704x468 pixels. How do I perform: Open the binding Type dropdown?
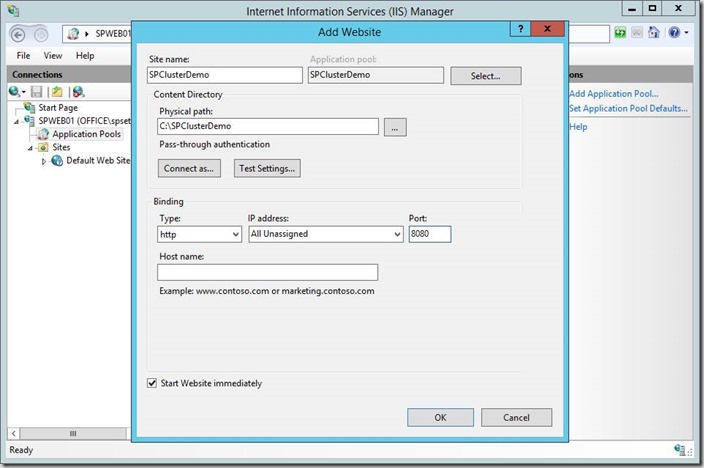click(200, 234)
